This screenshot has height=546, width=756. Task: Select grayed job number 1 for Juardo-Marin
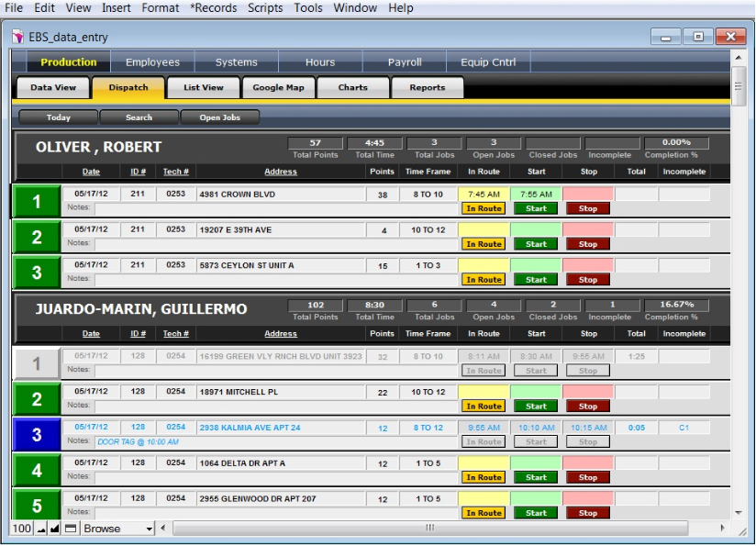[37, 363]
